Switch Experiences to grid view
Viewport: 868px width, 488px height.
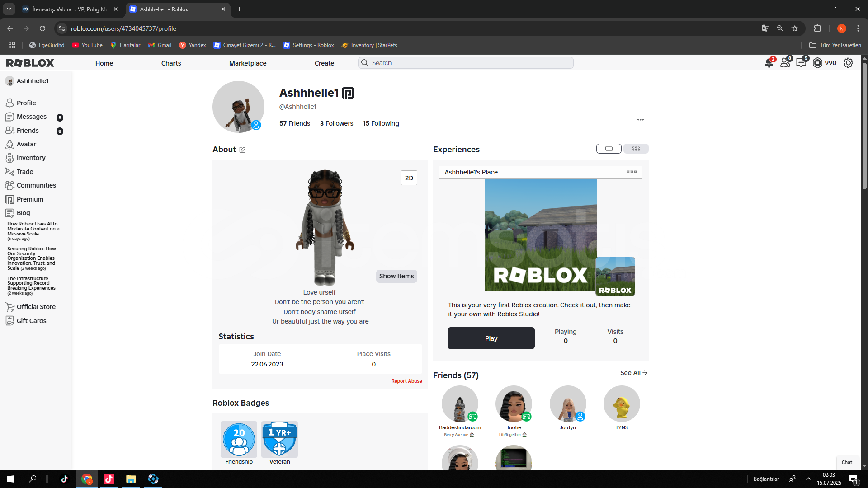[x=636, y=149]
